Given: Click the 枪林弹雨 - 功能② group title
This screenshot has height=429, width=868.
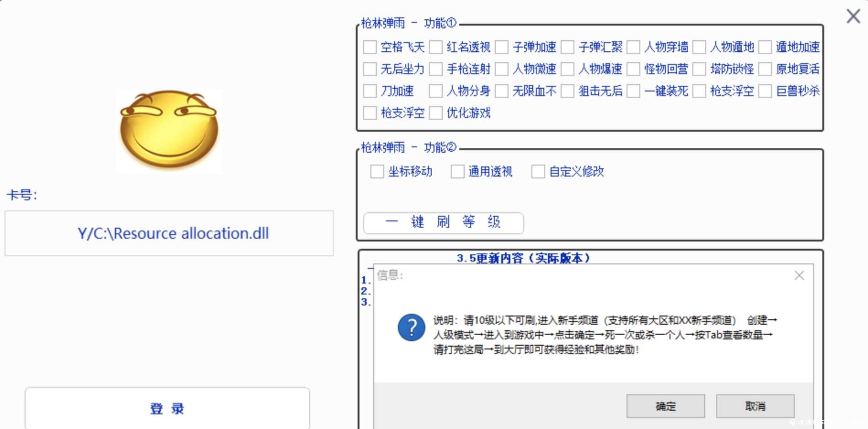Looking at the screenshot, I should pyautogui.click(x=408, y=147).
